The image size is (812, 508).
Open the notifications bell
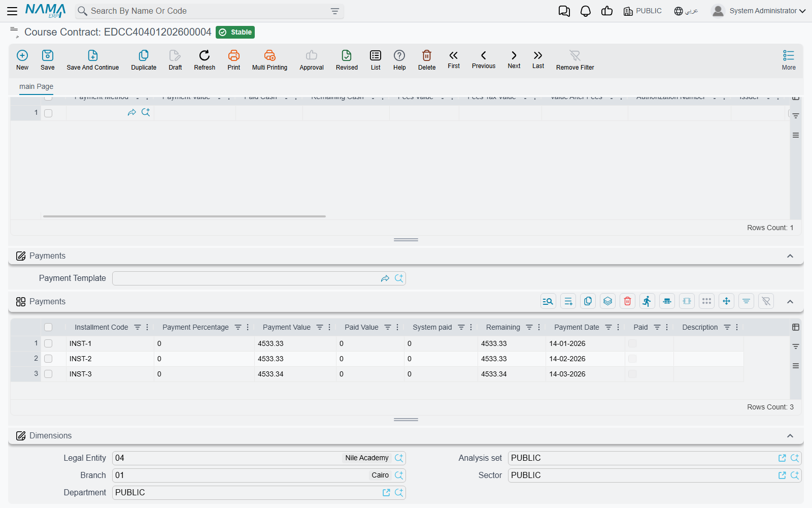pyautogui.click(x=586, y=11)
